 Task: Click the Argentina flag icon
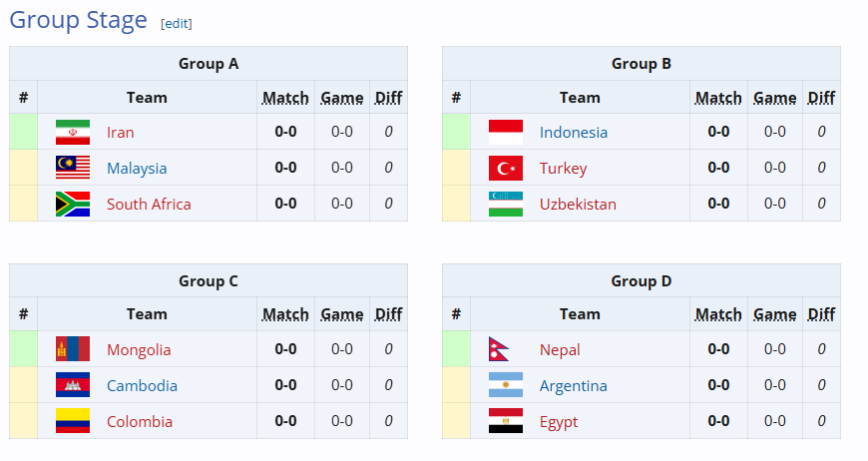[x=506, y=385]
